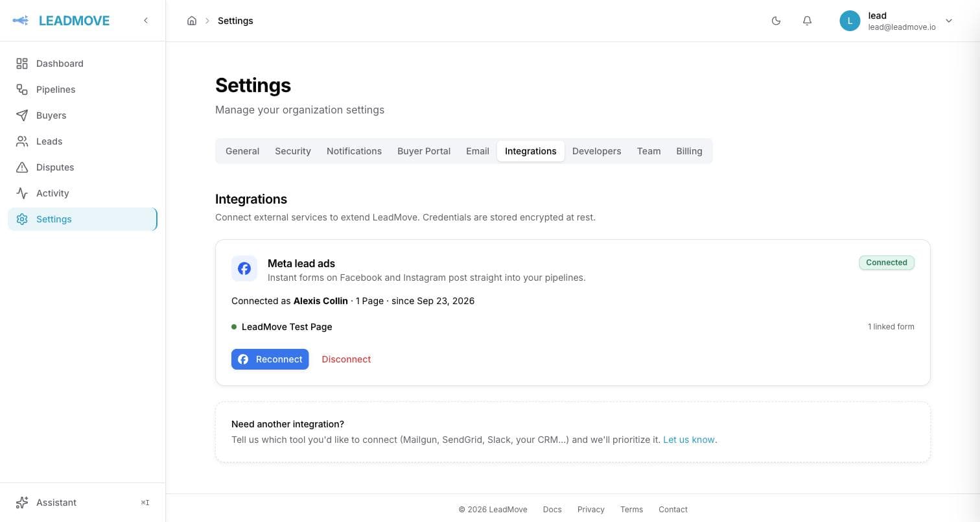Open Buyers section

[82, 115]
